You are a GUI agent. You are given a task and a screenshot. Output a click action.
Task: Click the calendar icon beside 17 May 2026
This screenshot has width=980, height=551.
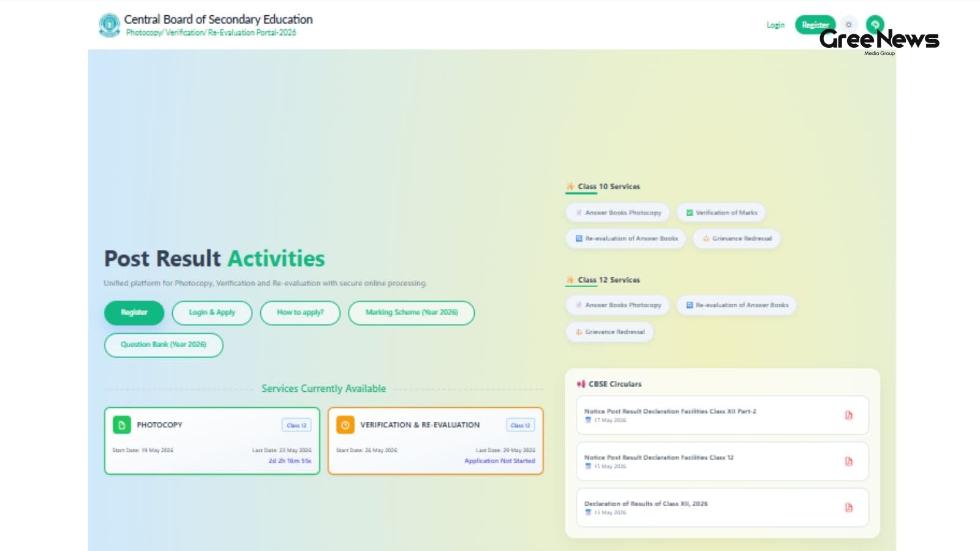tap(588, 421)
